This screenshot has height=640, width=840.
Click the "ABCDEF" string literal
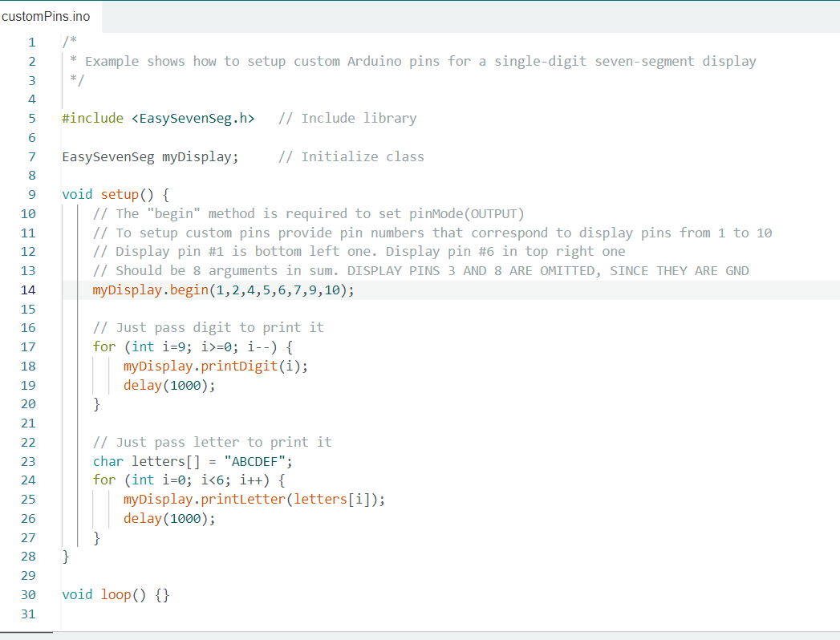pyautogui.click(x=254, y=462)
